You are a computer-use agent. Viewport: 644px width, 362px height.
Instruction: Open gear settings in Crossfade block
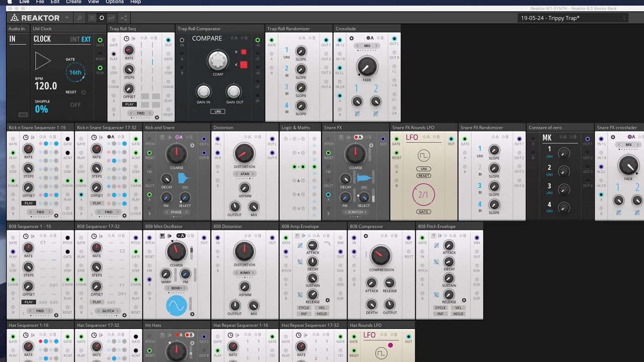351,38
